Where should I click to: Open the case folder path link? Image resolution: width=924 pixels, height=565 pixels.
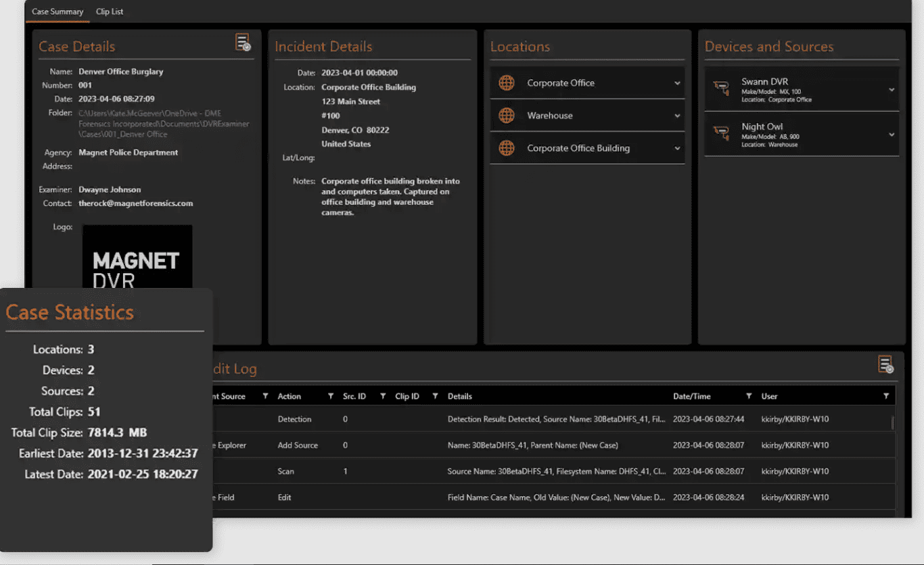click(164, 124)
